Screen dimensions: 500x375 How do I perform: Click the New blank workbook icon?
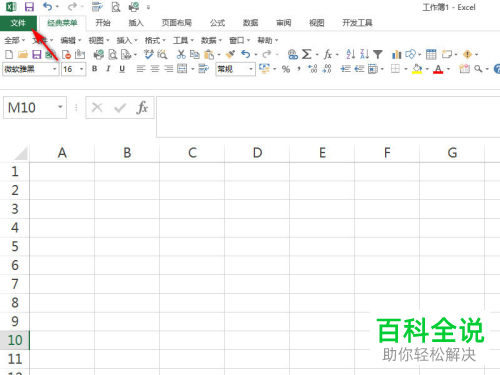tap(9, 54)
